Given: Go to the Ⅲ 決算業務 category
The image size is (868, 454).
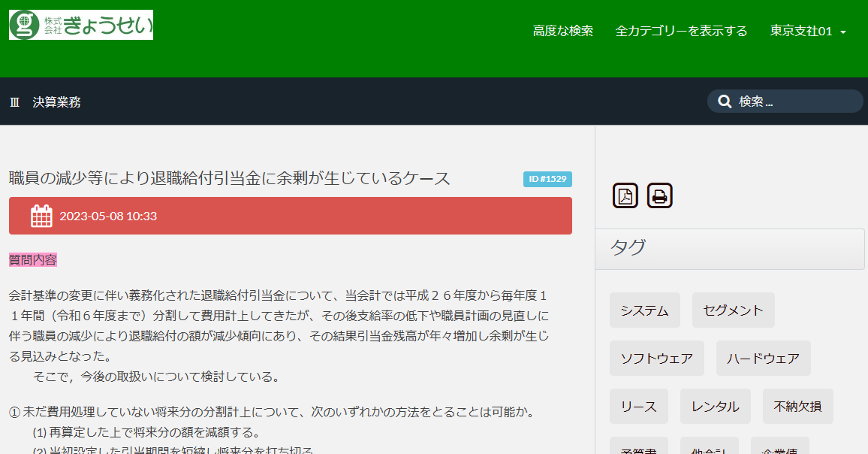Looking at the screenshot, I should (x=45, y=102).
